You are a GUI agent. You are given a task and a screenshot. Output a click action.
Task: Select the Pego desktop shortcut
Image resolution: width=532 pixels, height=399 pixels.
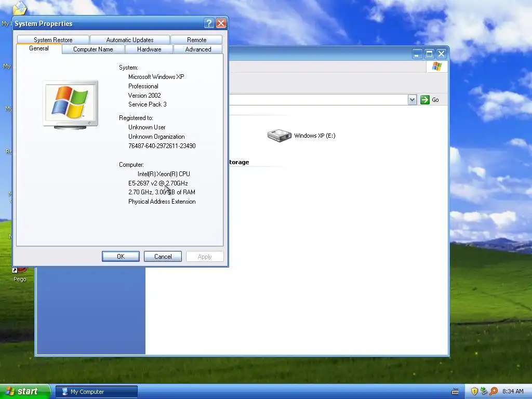[x=20, y=275]
